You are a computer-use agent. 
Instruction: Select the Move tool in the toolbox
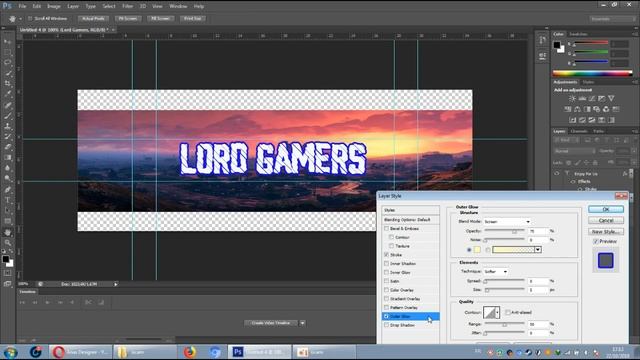click(x=7, y=42)
